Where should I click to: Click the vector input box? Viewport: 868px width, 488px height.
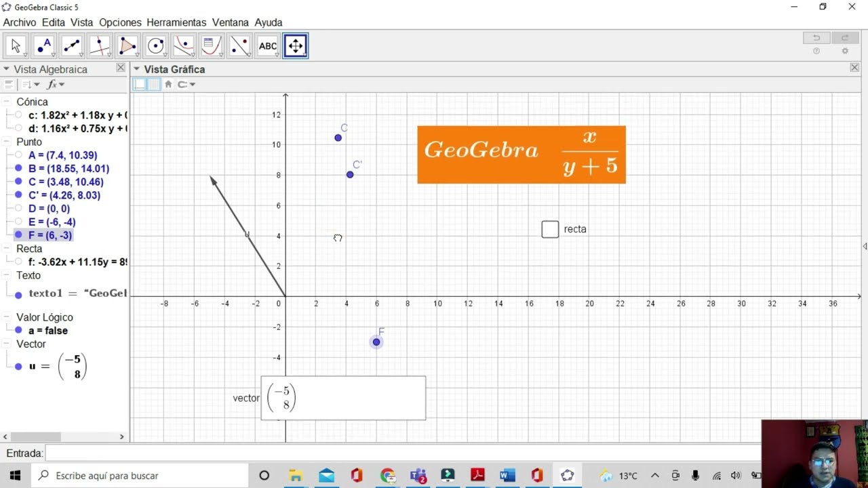pos(343,398)
